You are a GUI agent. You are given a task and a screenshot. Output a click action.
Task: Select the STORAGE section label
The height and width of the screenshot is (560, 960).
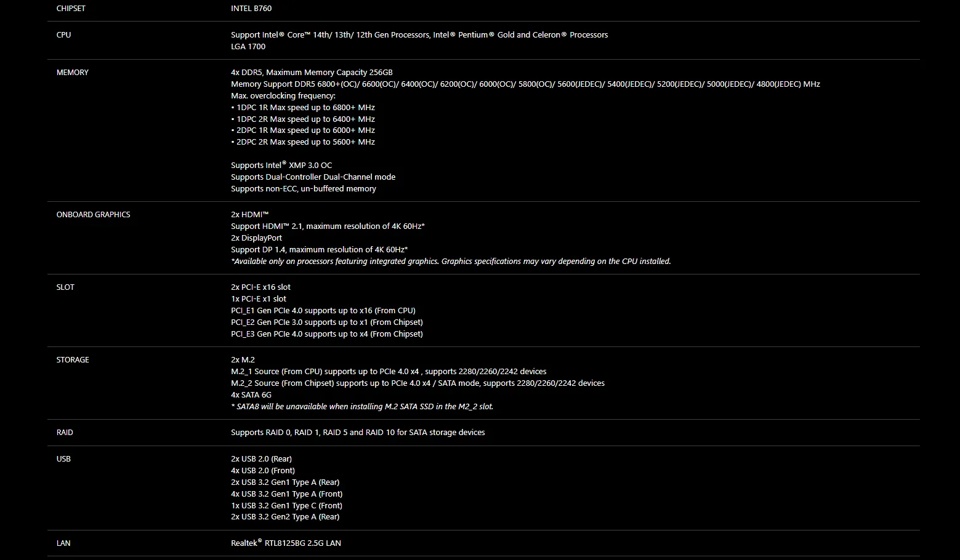pos(73,360)
